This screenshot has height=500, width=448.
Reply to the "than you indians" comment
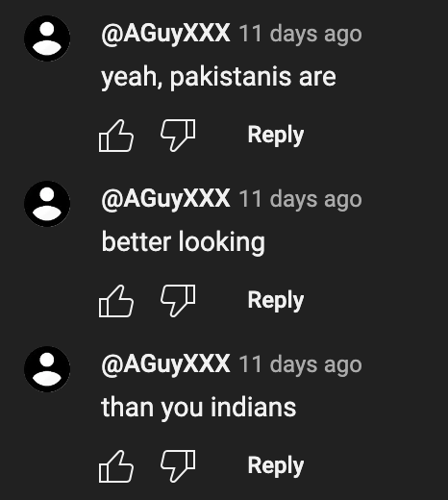point(276,465)
